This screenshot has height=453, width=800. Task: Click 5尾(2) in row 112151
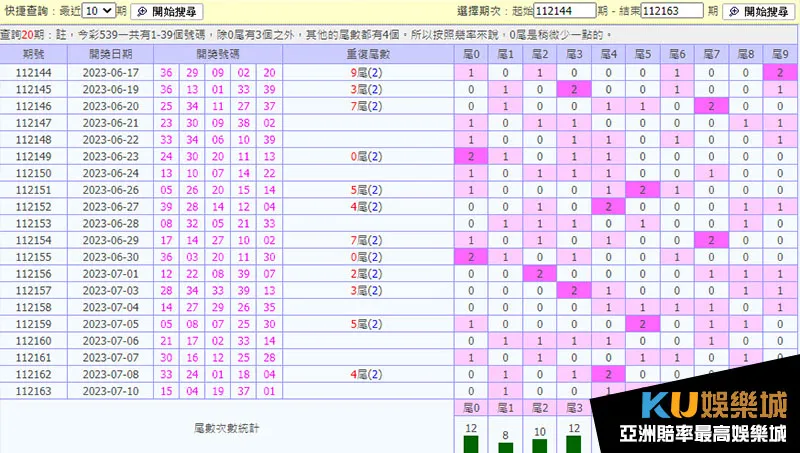(x=366, y=190)
